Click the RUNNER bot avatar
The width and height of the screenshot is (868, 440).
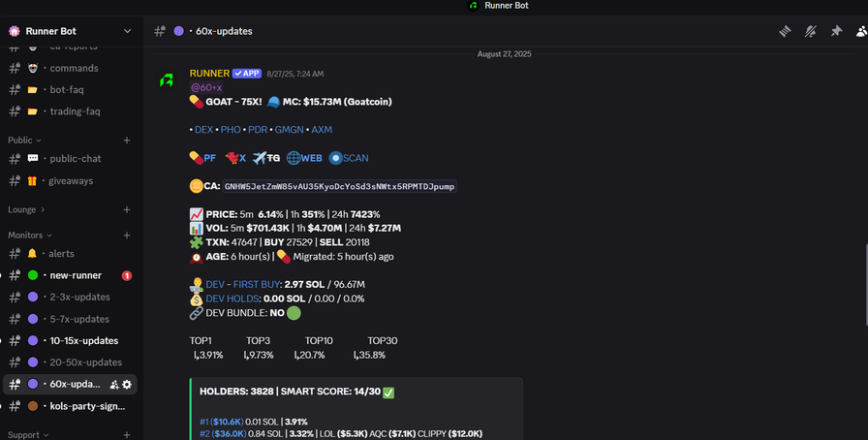pyautogui.click(x=168, y=80)
